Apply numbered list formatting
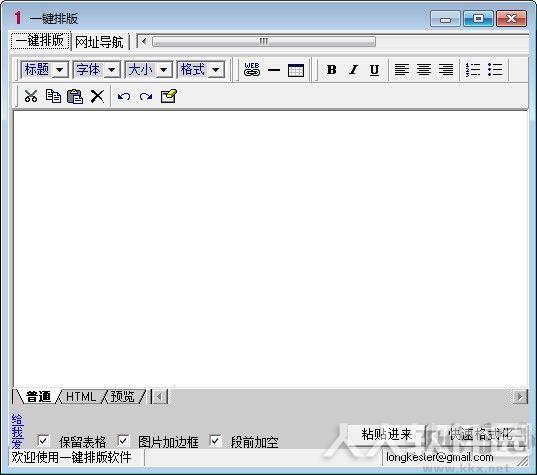This screenshot has height=475, width=537. (x=473, y=70)
